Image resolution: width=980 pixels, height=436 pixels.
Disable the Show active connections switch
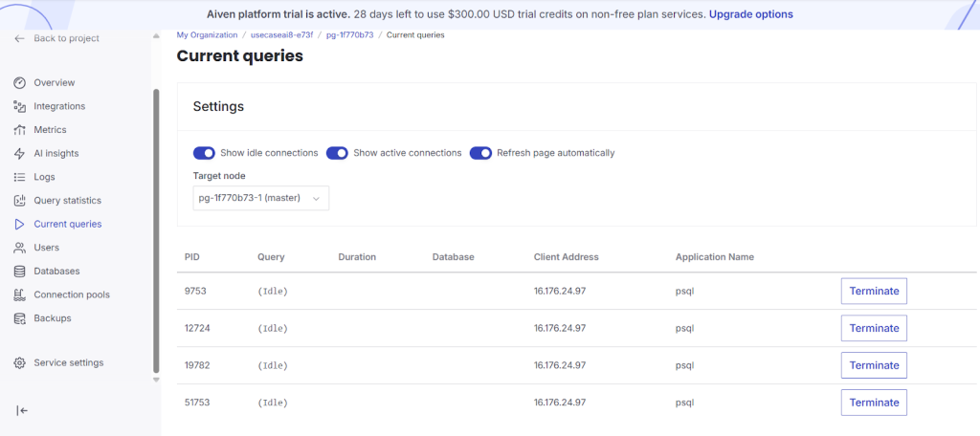(x=337, y=153)
